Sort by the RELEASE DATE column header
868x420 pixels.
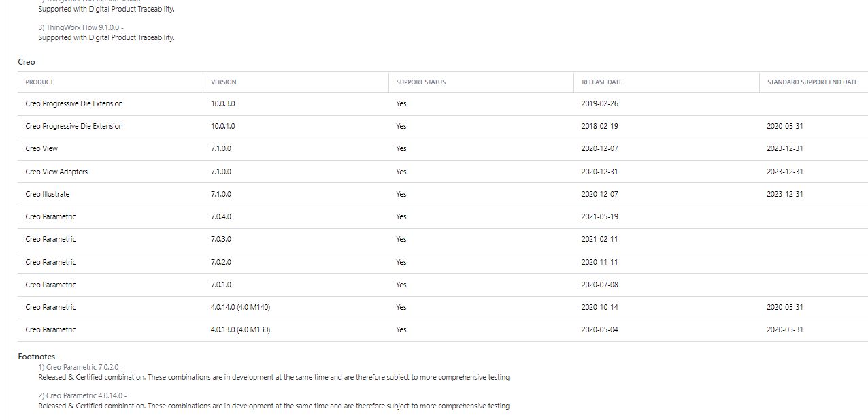pos(601,82)
